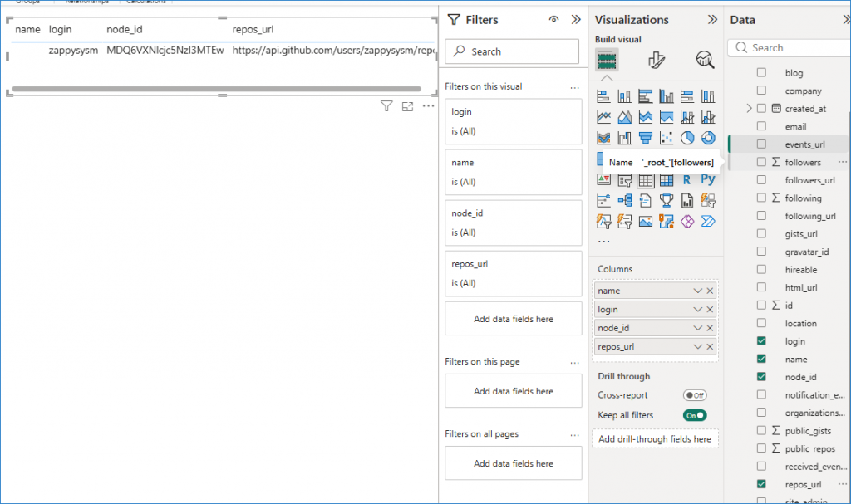Open dropdown for login column field

[x=697, y=309]
